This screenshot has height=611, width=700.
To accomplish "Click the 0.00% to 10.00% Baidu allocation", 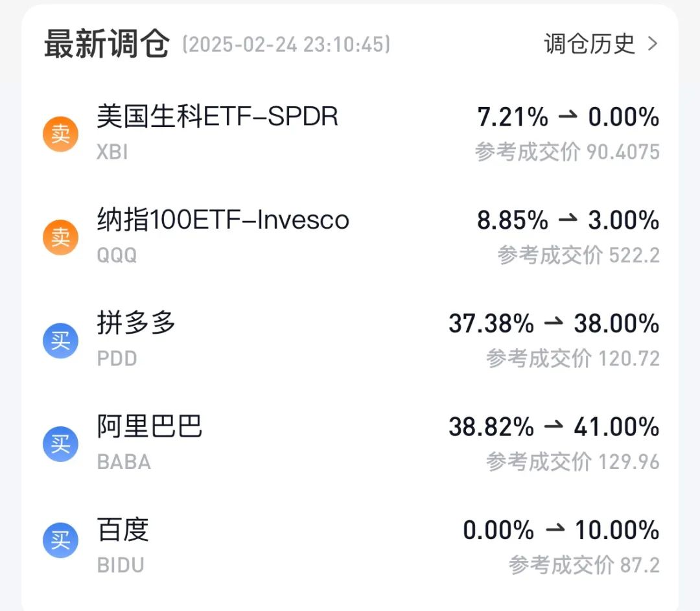I will pyautogui.click(x=561, y=530).
